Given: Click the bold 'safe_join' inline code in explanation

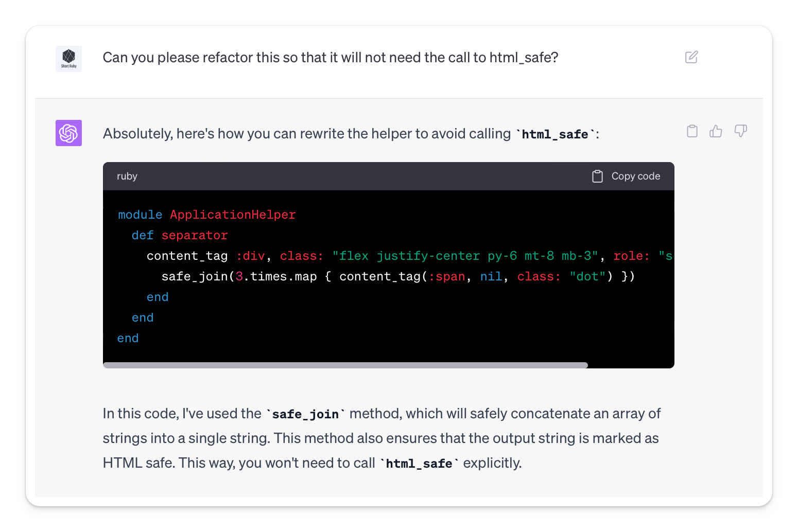Looking at the screenshot, I should click(x=306, y=414).
